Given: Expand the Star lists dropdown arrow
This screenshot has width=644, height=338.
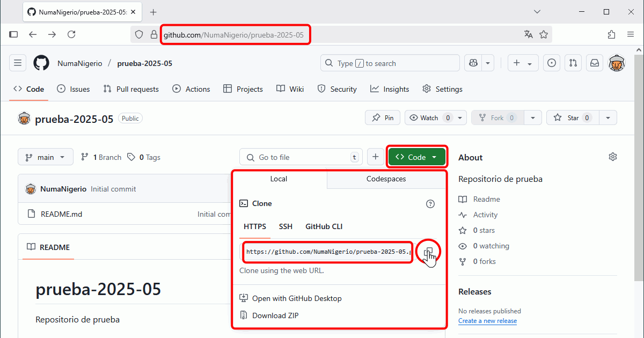Looking at the screenshot, I should tap(608, 117).
